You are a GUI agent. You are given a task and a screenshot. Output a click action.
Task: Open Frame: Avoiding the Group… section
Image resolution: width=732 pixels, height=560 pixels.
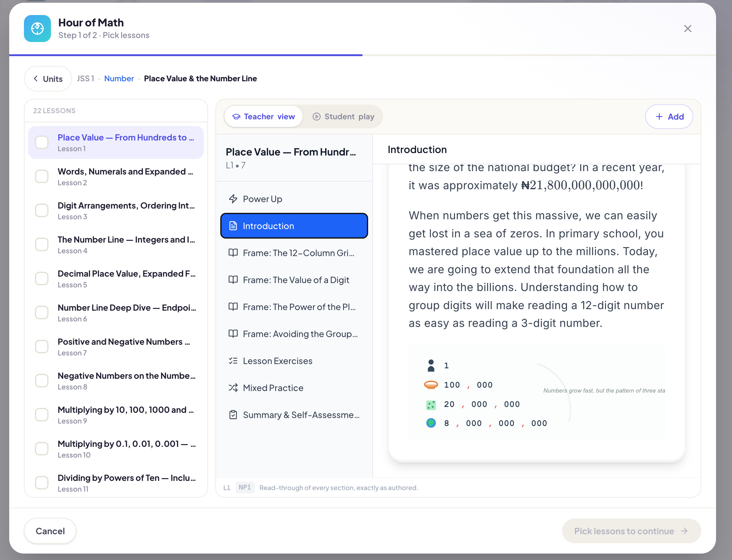click(x=294, y=334)
